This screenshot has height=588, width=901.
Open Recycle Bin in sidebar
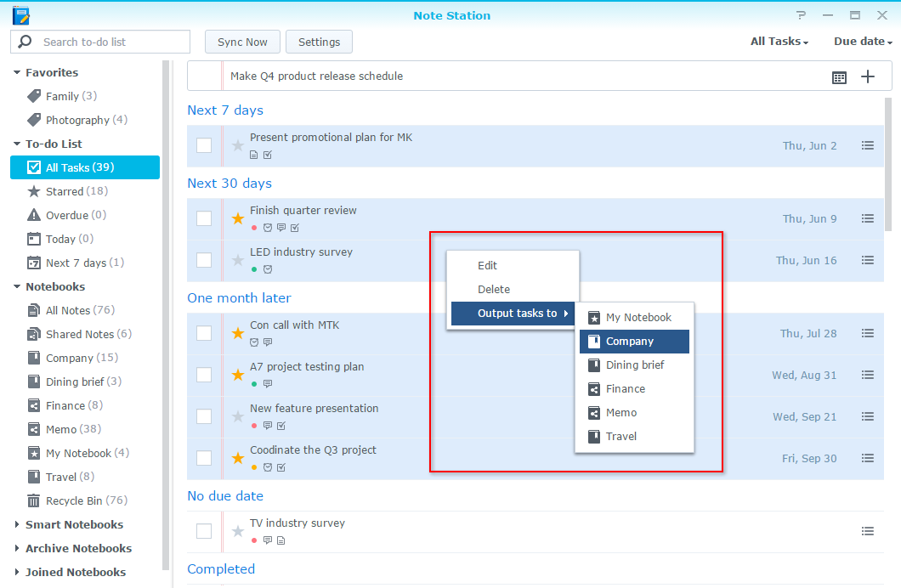(75, 500)
